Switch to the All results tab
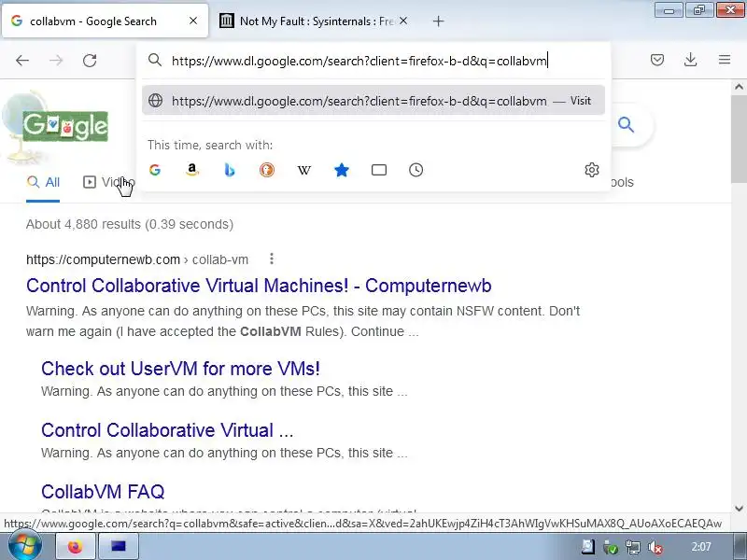The width and height of the screenshot is (747, 560). (x=43, y=182)
